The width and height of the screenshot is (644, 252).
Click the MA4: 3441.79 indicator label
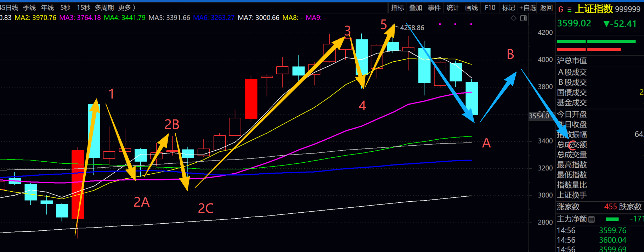point(125,18)
